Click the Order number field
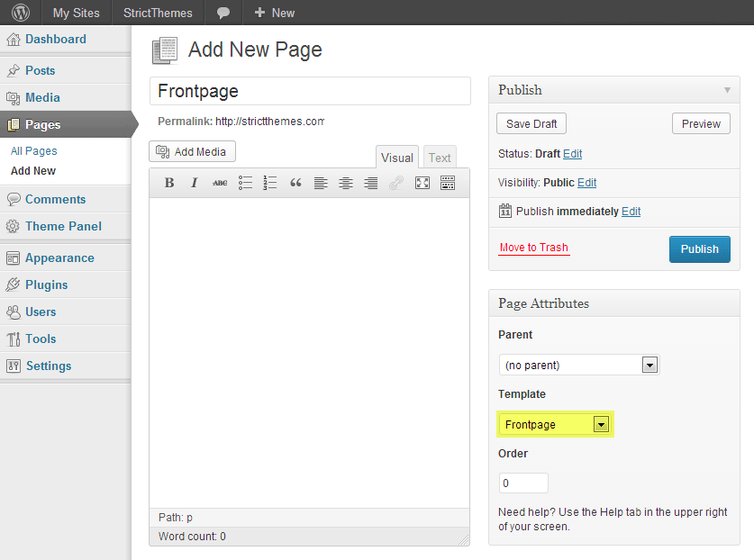Image resolution: width=754 pixels, height=560 pixels. [523, 483]
